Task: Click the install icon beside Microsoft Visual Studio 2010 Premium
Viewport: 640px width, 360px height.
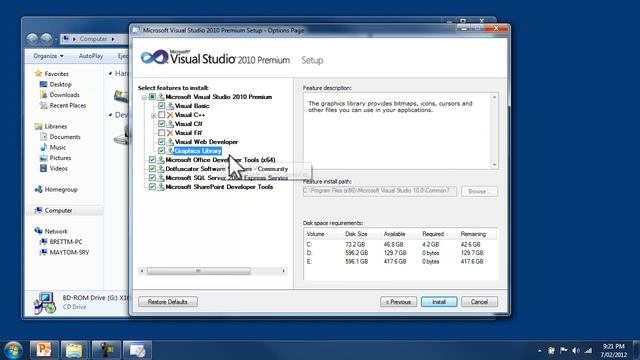Action: 161,97
